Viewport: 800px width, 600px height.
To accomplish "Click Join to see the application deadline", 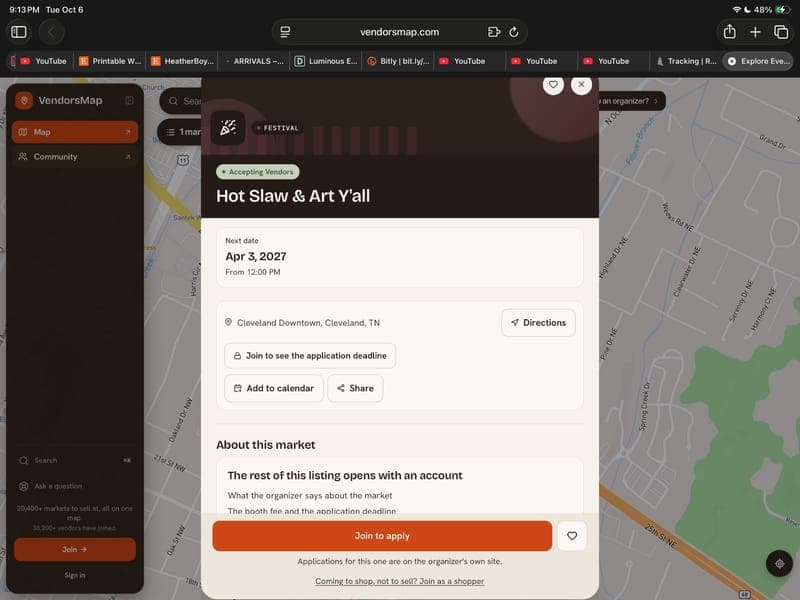I will click(310, 356).
